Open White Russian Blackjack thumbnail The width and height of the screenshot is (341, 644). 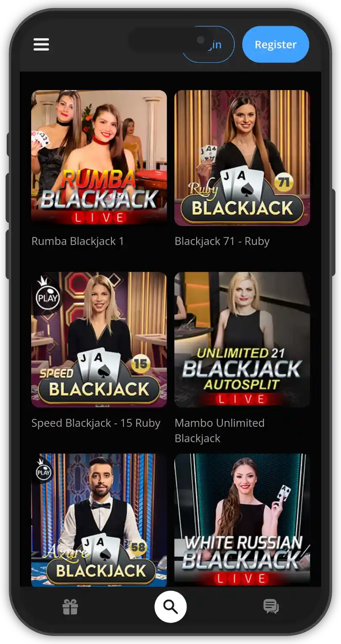point(242,520)
